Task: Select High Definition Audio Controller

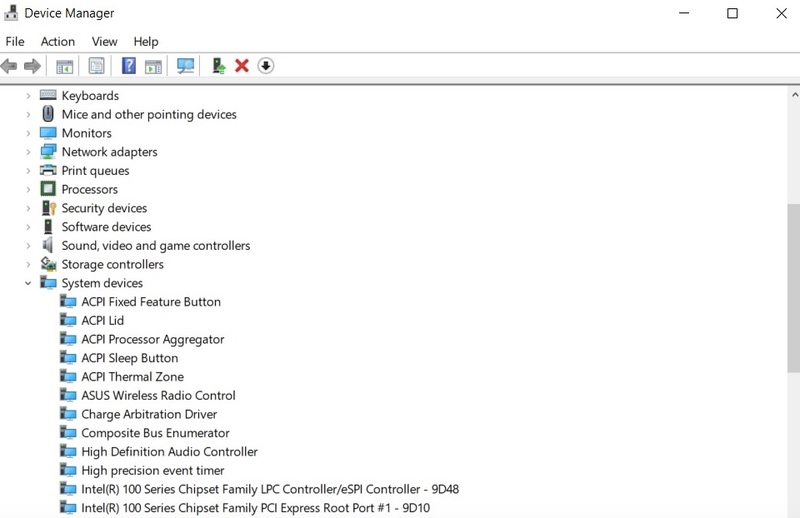Action: point(169,452)
